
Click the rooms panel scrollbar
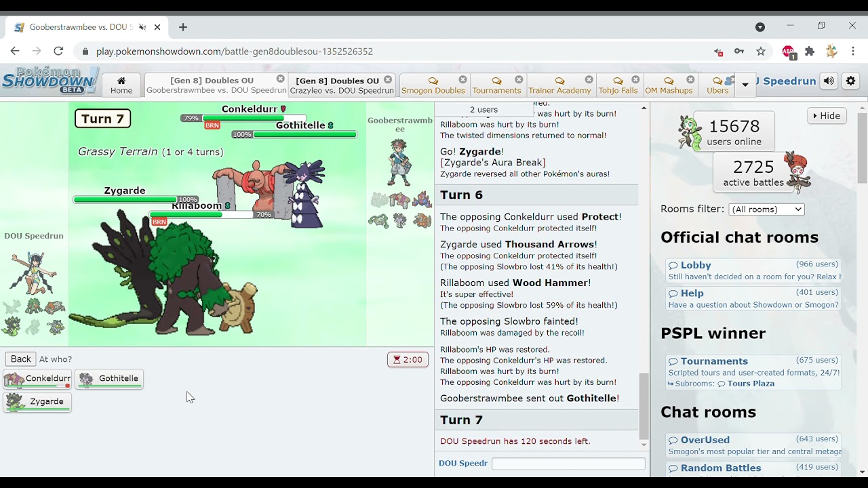862,148
